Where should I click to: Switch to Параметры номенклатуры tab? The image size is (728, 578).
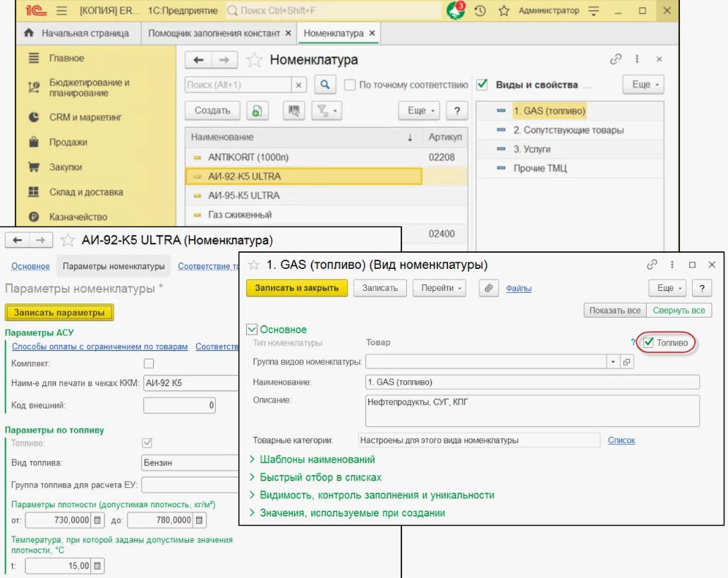(x=114, y=266)
